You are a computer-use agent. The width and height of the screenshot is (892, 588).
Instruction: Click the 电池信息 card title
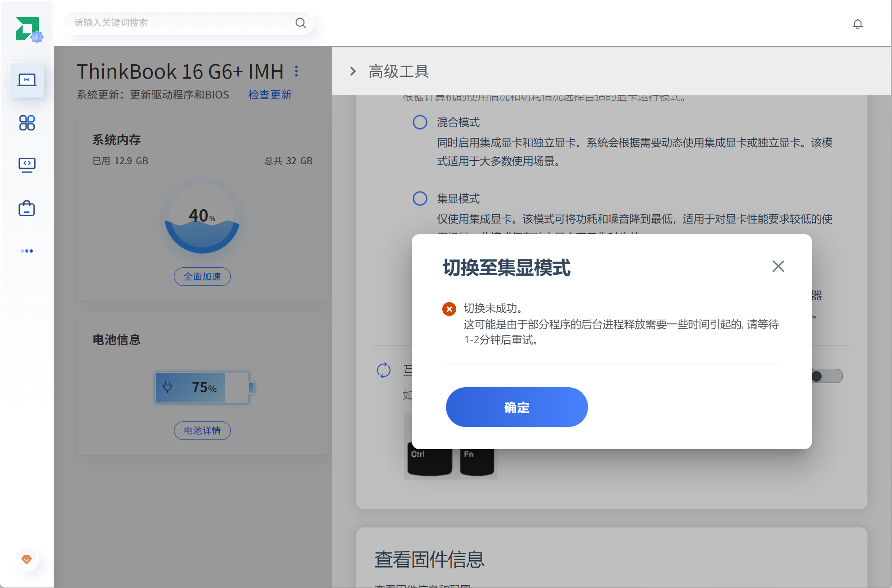tap(117, 340)
